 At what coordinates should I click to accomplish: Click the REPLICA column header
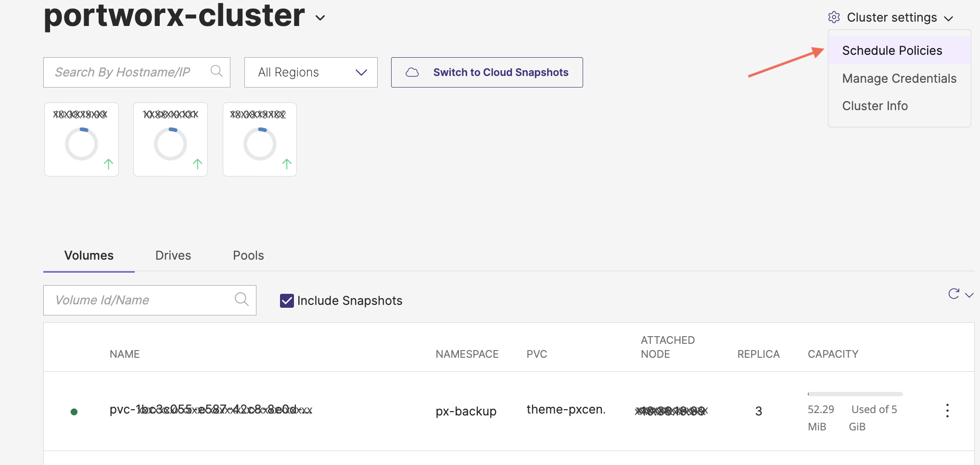pos(758,354)
